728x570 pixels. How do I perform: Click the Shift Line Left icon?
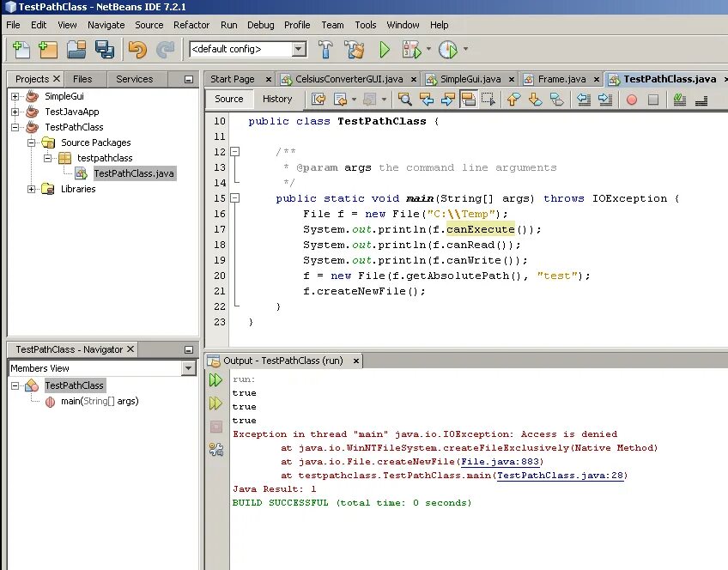tap(583, 100)
